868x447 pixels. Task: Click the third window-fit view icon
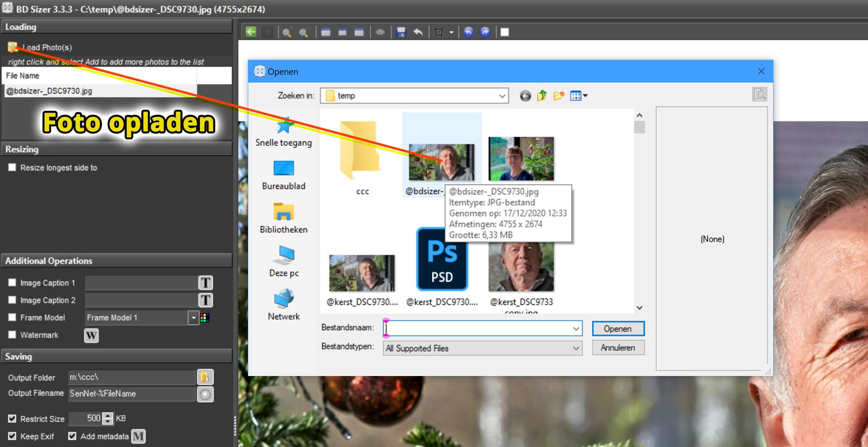[x=359, y=32]
